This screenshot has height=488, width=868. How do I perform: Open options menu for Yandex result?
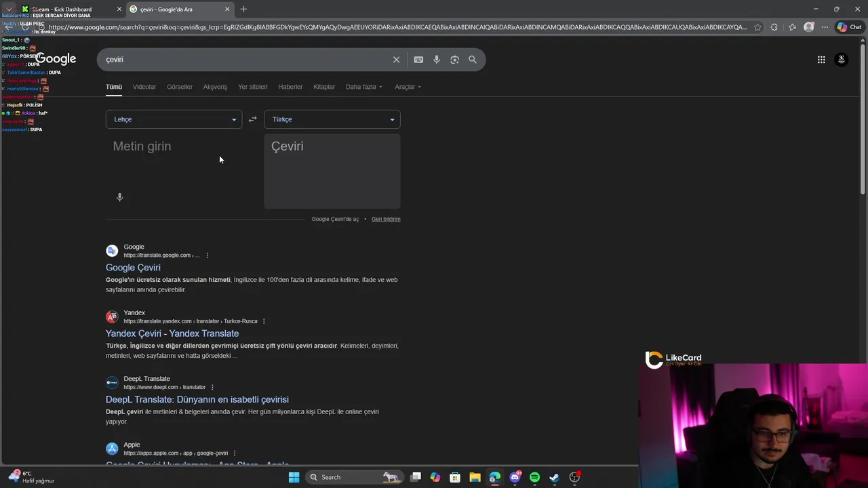[x=264, y=321]
